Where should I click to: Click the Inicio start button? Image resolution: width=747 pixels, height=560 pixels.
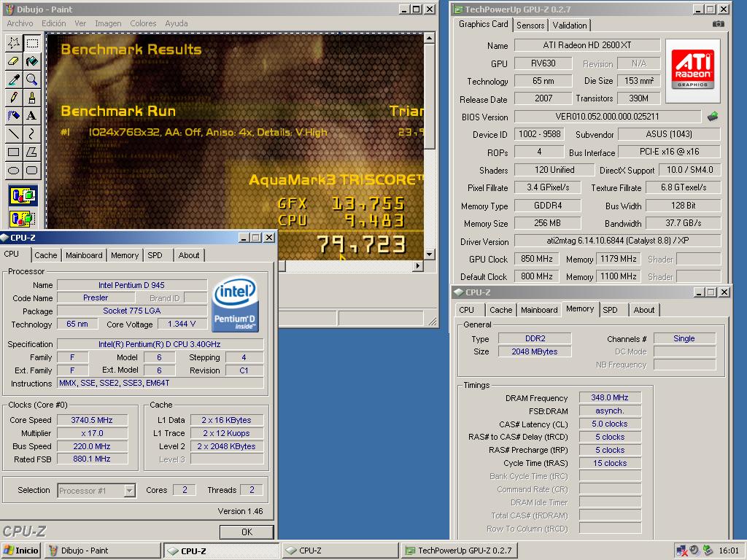click(x=21, y=551)
